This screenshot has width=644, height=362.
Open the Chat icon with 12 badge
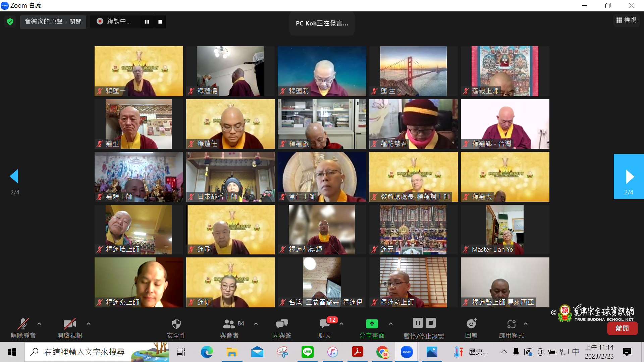point(324,324)
